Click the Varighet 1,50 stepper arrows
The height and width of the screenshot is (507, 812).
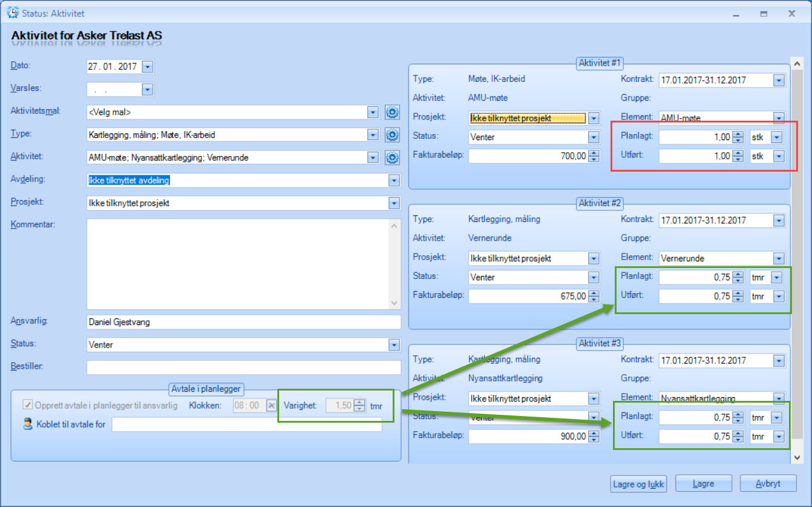pyautogui.click(x=360, y=405)
